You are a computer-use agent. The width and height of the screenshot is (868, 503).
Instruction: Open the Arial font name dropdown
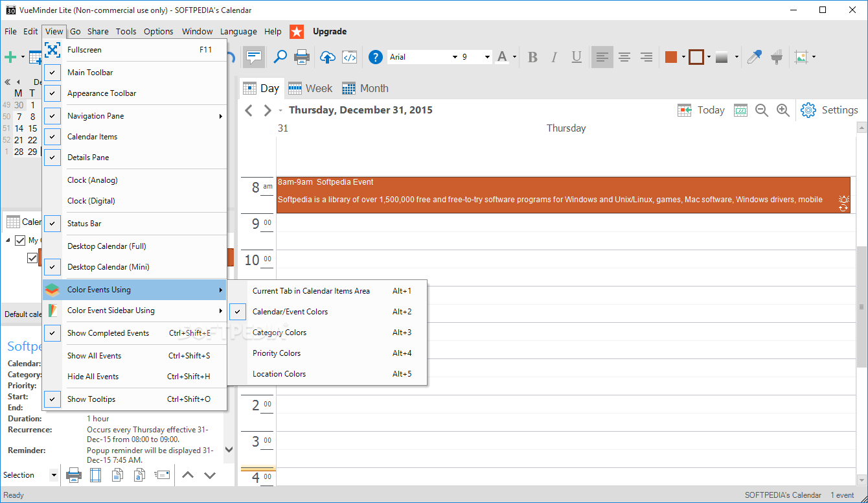click(455, 57)
